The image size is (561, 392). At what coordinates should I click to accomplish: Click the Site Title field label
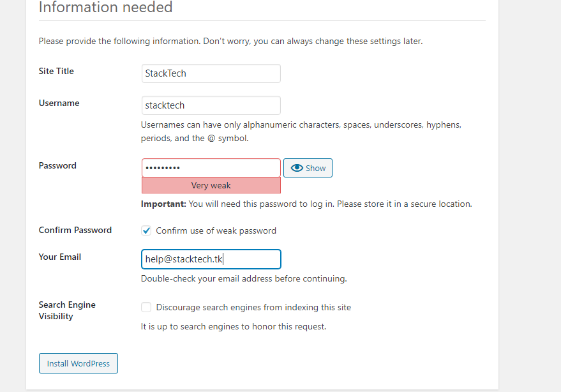point(56,71)
